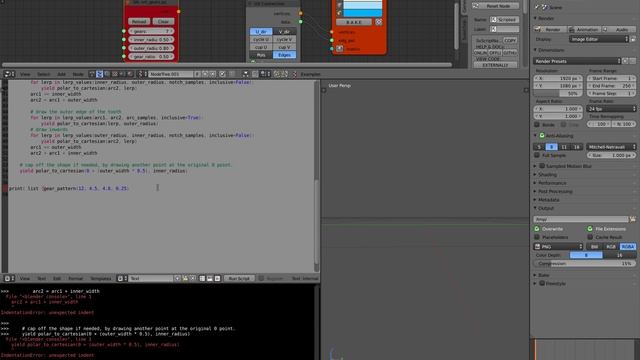Click the output folder browse icon
640x360 pixels.
(x=633, y=219)
